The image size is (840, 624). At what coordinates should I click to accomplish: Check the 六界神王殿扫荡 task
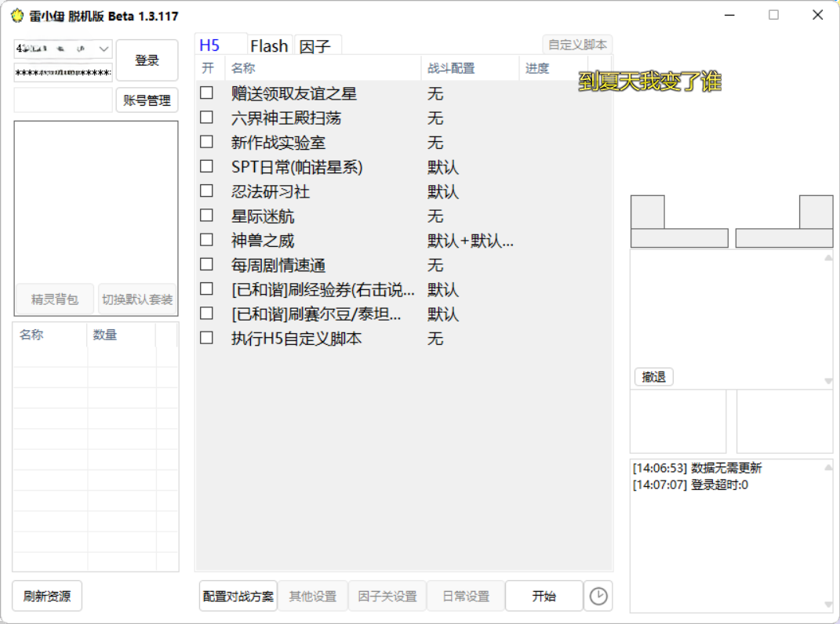[x=206, y=118]
